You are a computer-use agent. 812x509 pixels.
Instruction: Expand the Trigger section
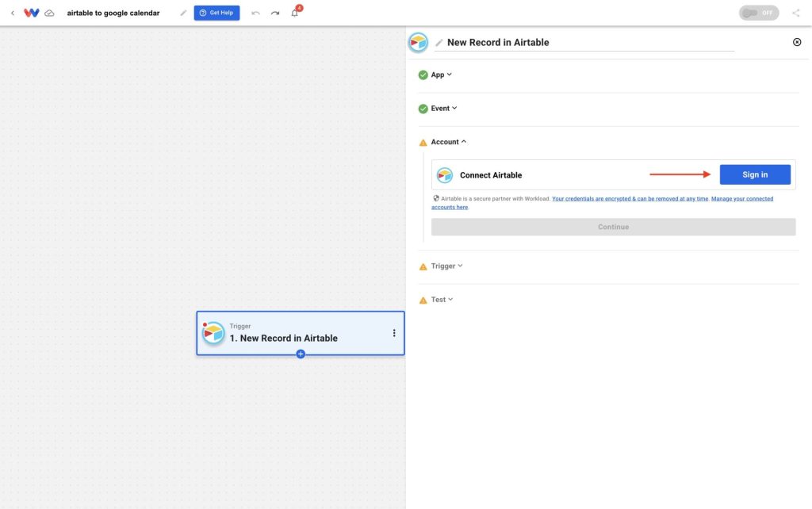(x=446, y=266)
